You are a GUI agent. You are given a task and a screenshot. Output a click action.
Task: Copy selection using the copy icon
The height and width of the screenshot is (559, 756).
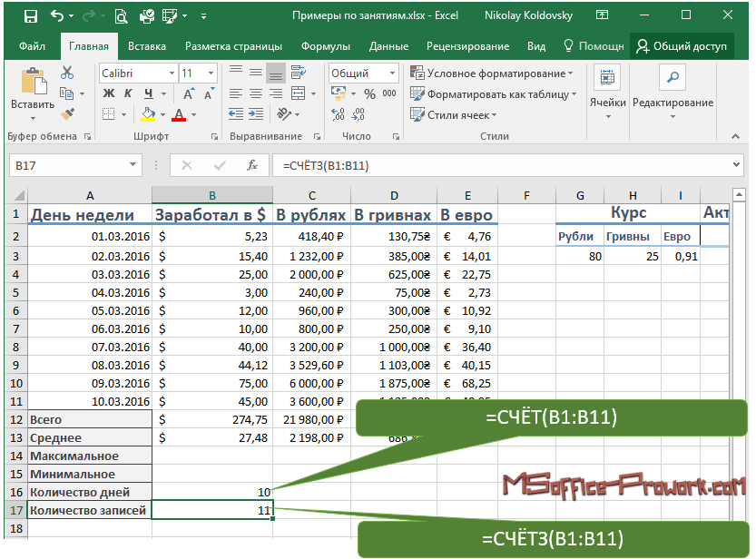pos(66,93)
